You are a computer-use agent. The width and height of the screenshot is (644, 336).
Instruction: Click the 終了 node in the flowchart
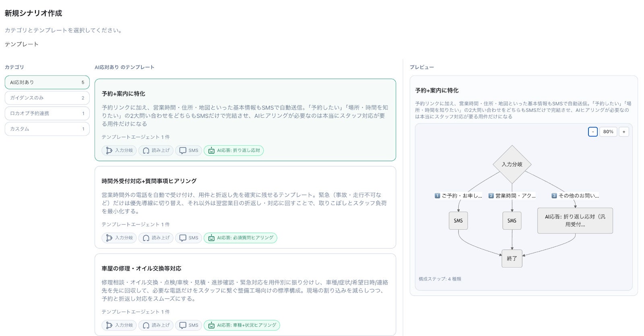(x=512, y=258)
